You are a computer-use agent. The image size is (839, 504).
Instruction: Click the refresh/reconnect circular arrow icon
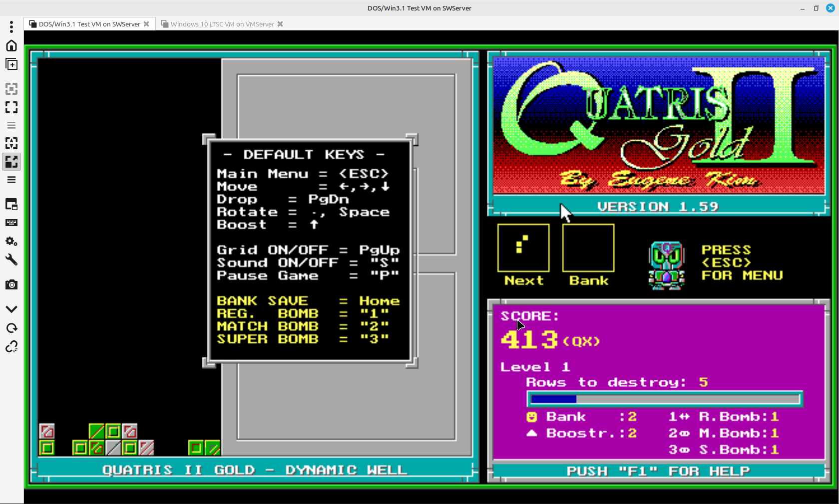pyautogui.click(x=11, y=328)
